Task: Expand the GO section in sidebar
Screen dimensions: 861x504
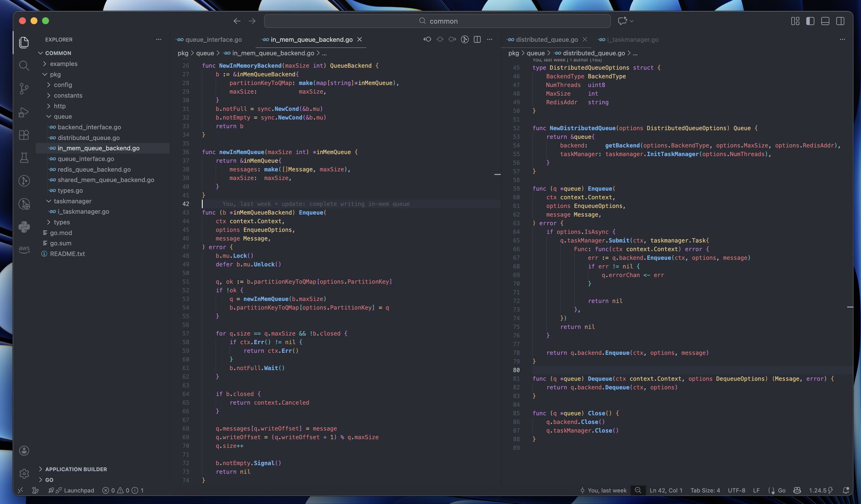Action: (49, 480)
